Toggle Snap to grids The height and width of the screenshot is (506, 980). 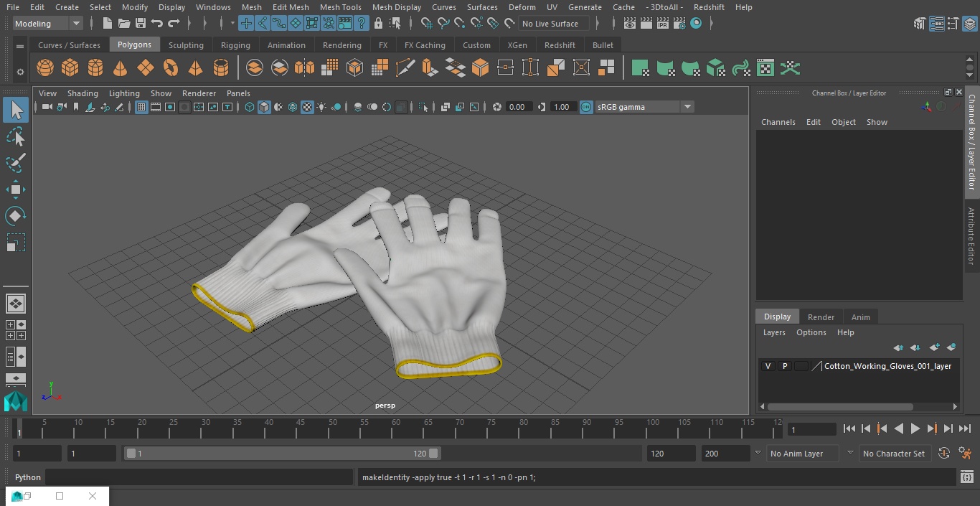427,24
